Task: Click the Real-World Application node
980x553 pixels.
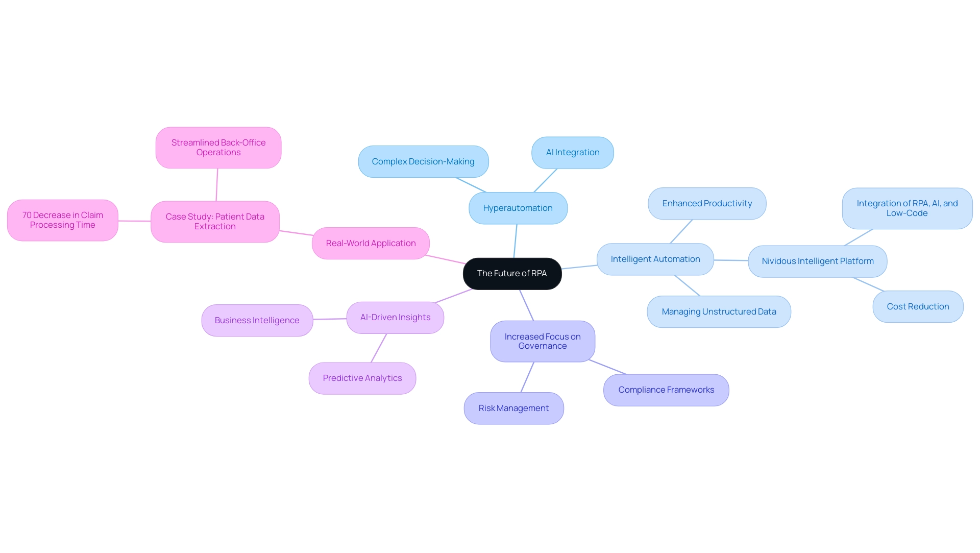Action: tap(371, 243)
